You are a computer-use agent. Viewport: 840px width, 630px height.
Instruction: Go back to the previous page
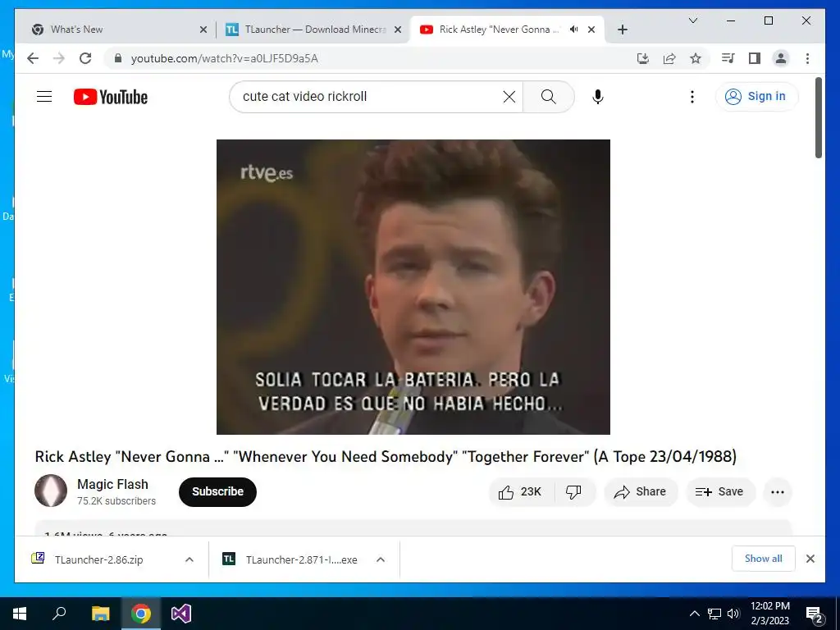pyautogui.click(x=33, y=58)
